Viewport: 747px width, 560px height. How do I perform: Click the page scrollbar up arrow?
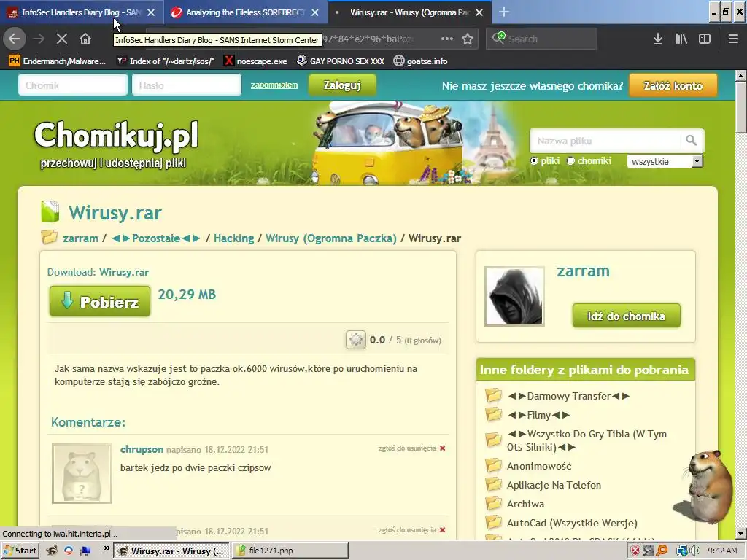(741, 75)
